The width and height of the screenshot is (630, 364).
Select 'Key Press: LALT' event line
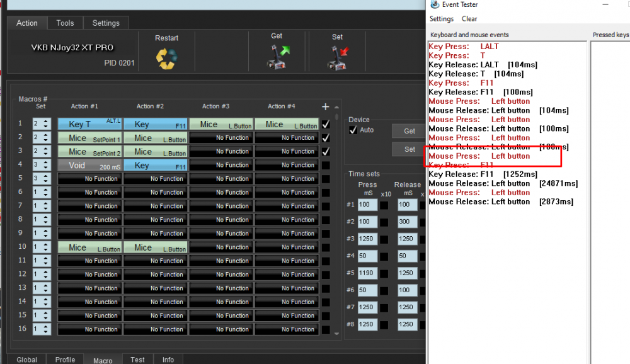(x=464, y=47)
